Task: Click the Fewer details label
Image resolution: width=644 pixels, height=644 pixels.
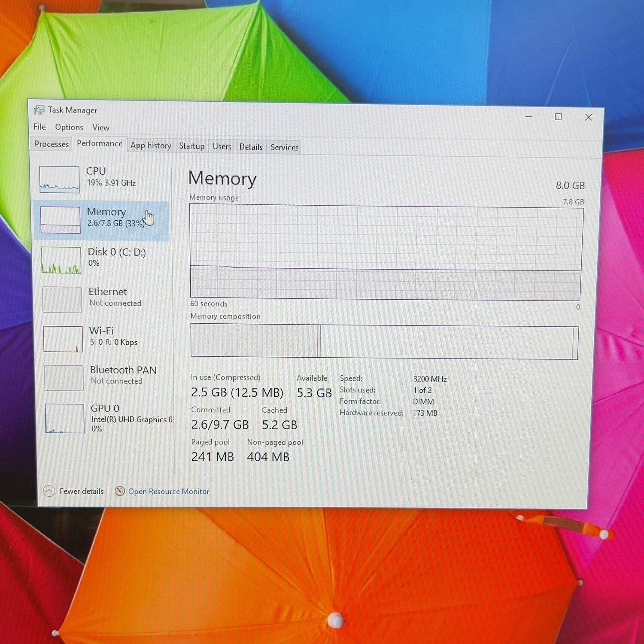Action: tap(82, 491)
